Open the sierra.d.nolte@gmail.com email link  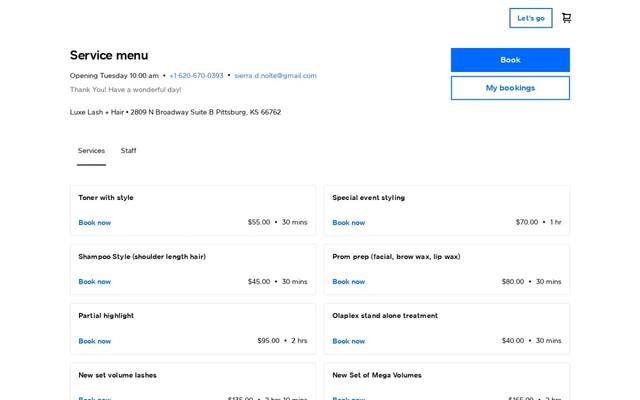[x=276, y=76]
